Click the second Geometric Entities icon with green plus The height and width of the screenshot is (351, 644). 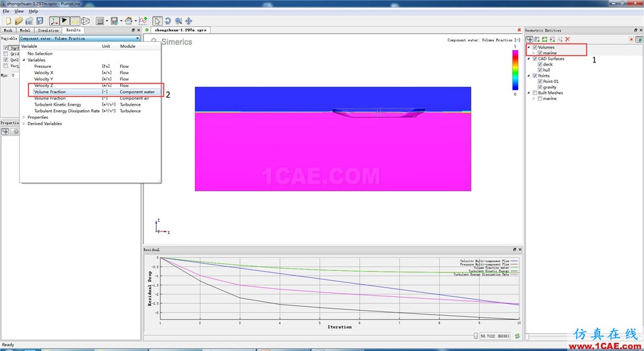point(537,39)
